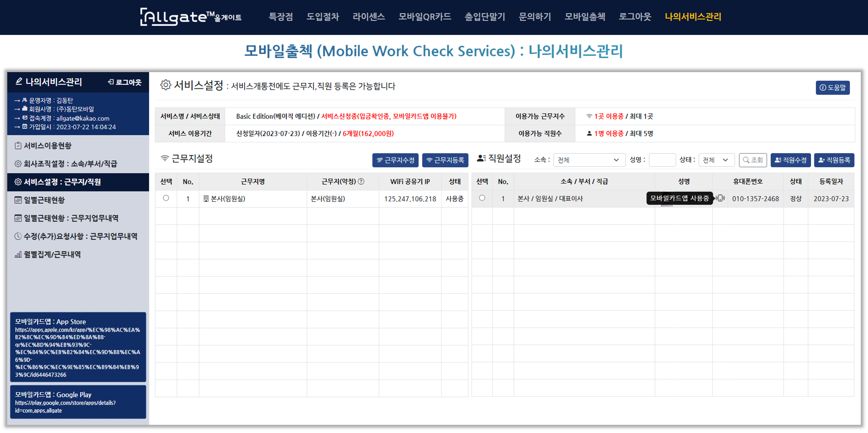Open the App Store mobile card app link

click(78, 347)
